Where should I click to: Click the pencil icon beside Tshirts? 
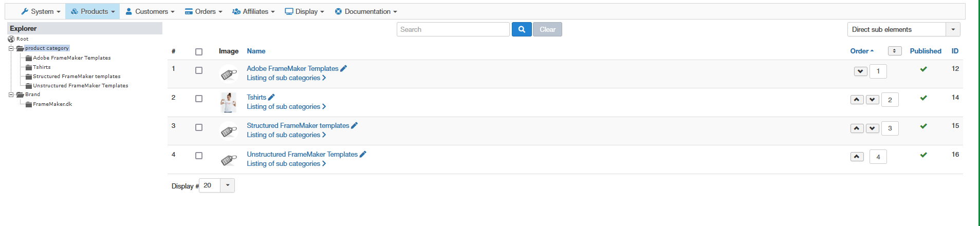tap(271, 97)
